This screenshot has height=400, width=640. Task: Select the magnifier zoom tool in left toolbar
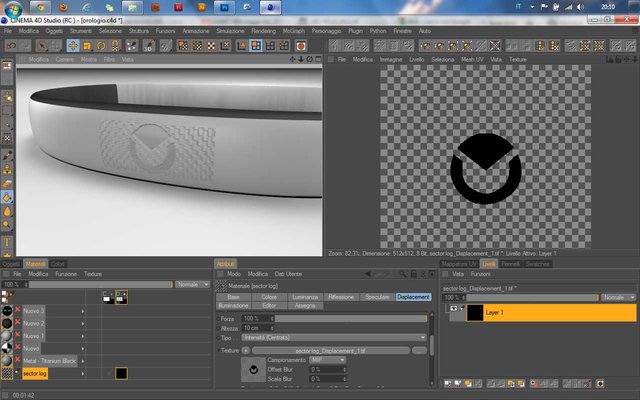click(7, 224)
